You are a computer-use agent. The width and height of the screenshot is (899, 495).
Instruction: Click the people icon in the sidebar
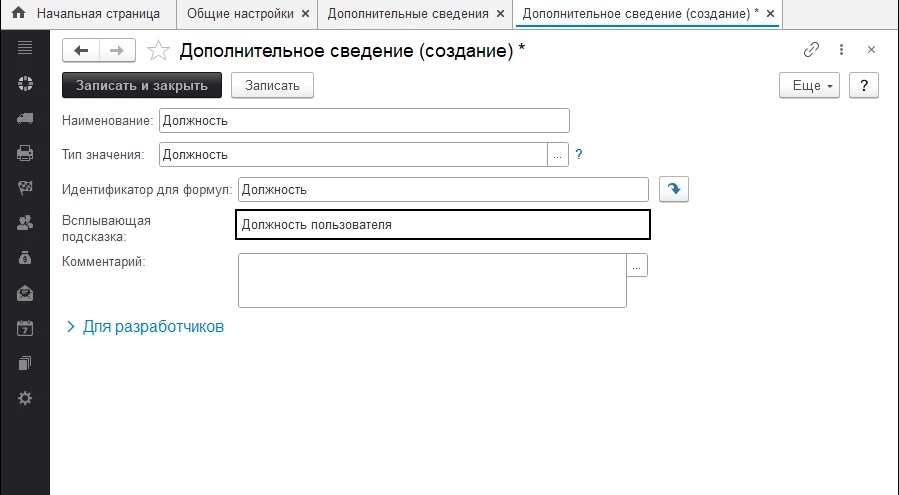(25, 223)
